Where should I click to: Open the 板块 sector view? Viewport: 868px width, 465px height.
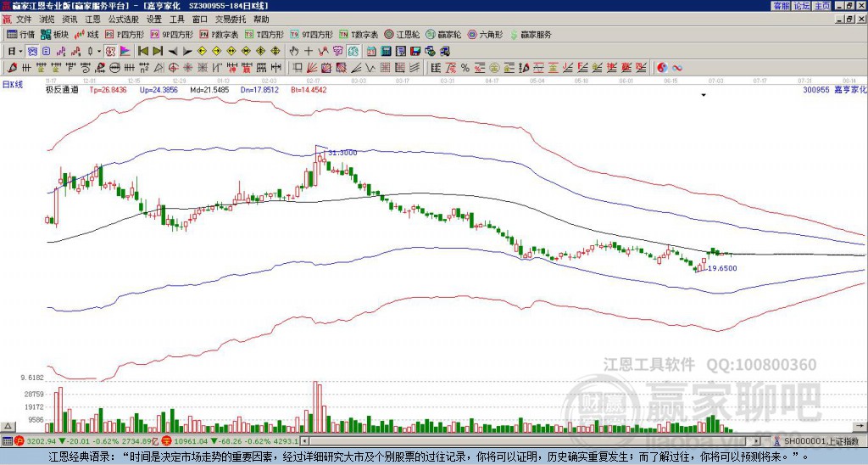point(55,34)
